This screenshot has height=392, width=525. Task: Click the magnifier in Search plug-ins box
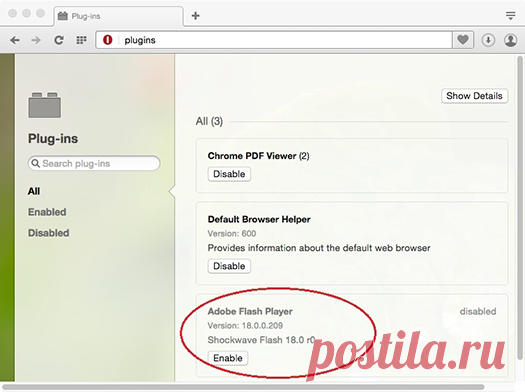click(x=35, y=163)
